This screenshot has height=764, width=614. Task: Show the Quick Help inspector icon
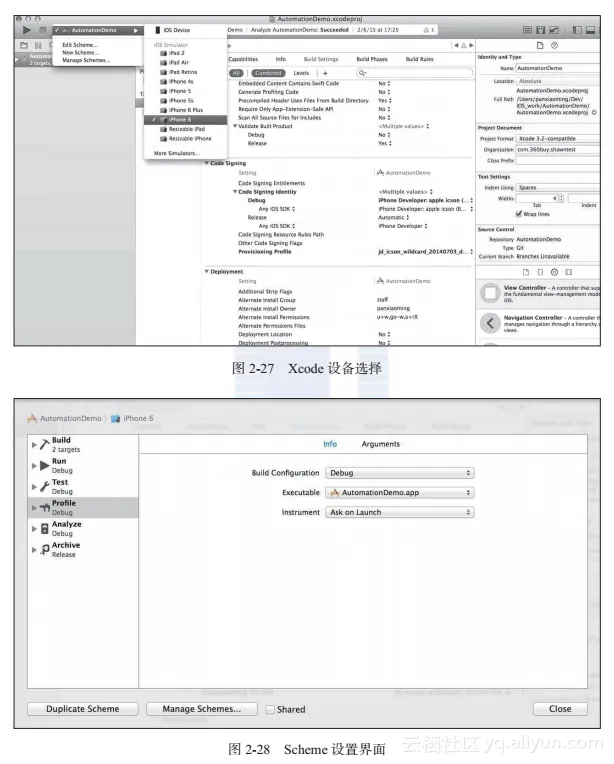click(x=554, y=45)
